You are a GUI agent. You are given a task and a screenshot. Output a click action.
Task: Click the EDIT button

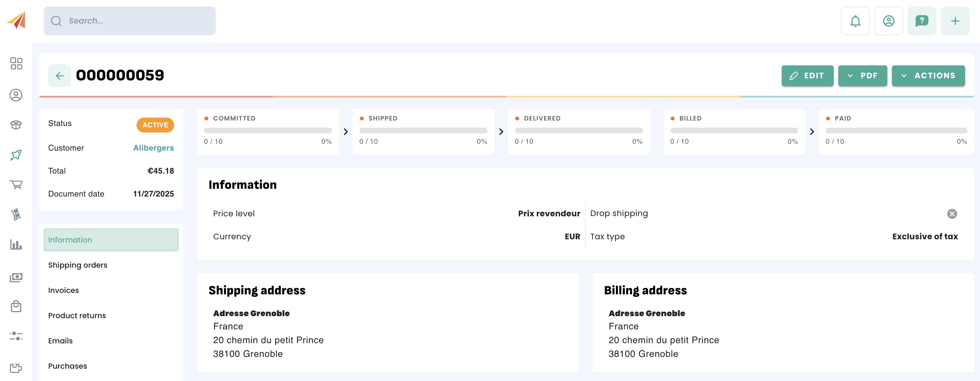807,76
